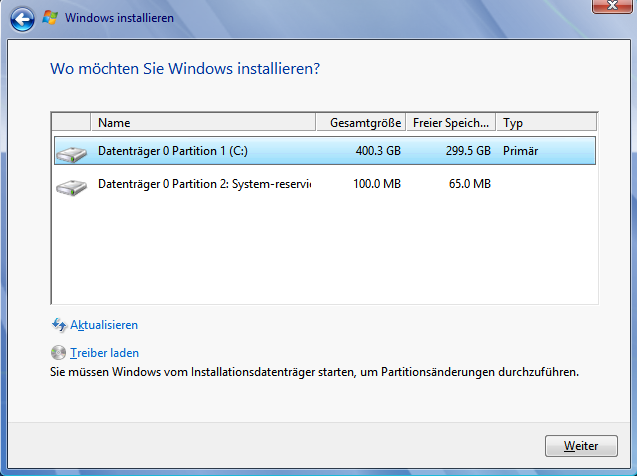Close the Windows installieren dialog

[x=612, y=6]
